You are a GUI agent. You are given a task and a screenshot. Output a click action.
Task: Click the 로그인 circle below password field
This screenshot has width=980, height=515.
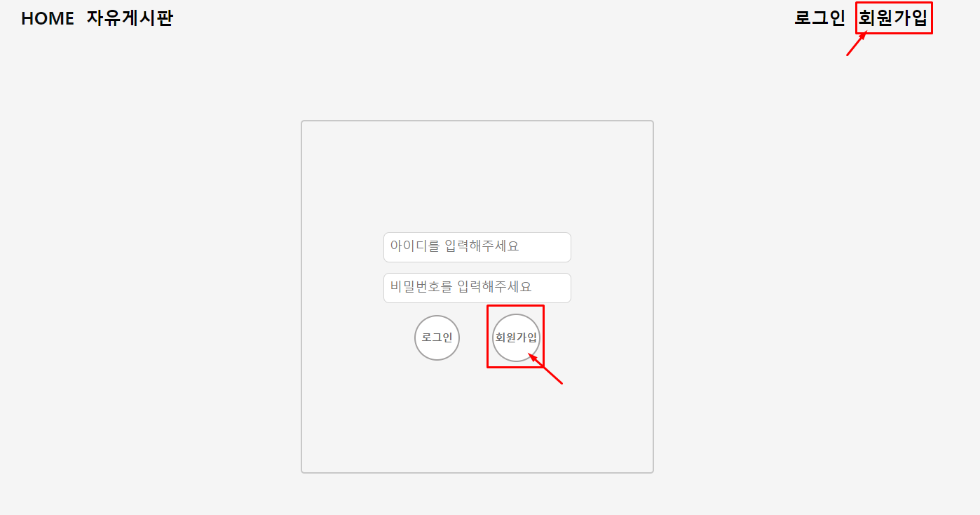point(437,337)
